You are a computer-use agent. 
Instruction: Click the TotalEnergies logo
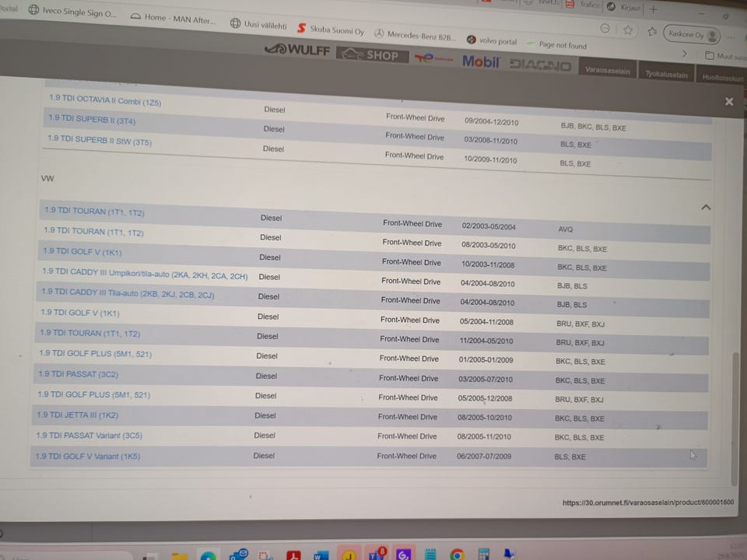(x=433, y=58)
